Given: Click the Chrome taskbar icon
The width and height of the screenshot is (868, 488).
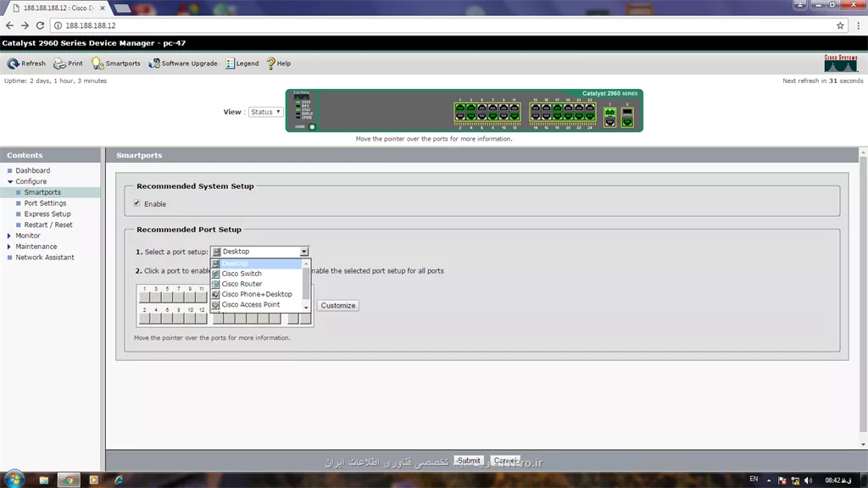Looking at the screenshot, I should (x=69, y=480).
